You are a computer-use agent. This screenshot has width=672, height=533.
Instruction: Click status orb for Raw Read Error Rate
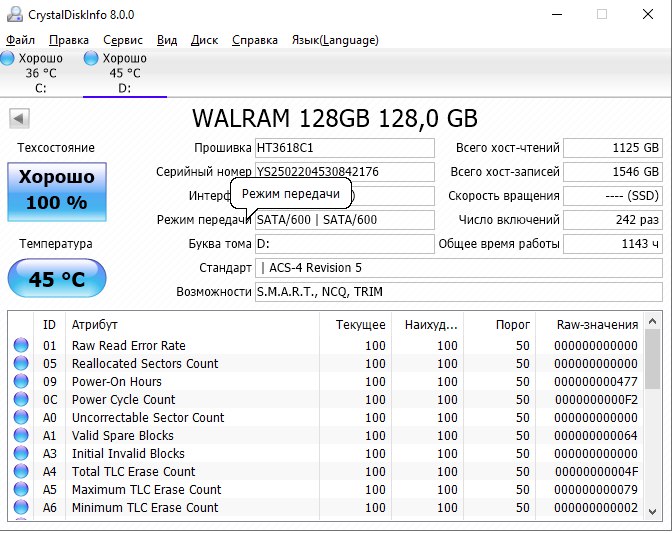click(x=21, y=346)
